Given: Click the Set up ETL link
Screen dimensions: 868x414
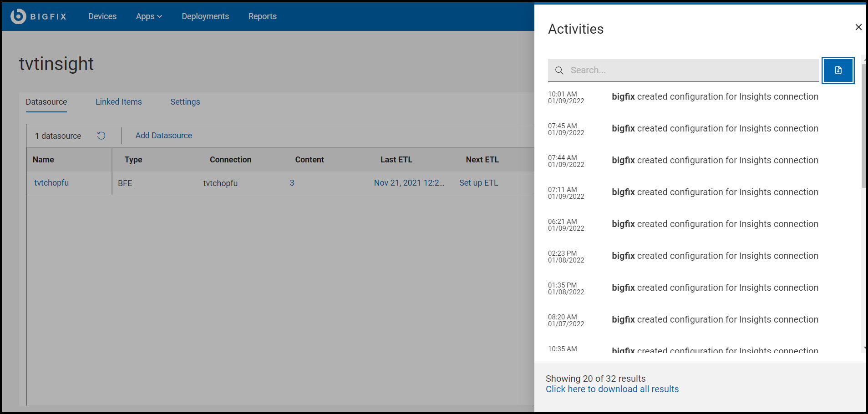Looking at the screenshot, I should (x=478, y=183).
